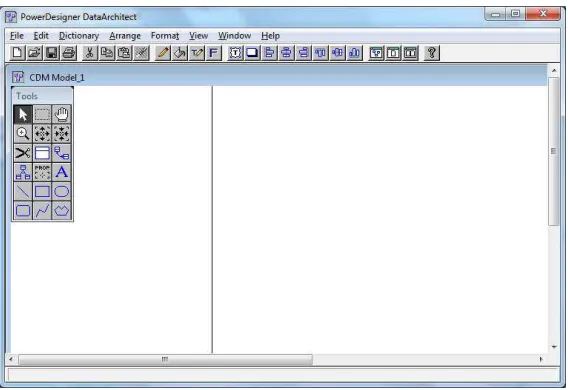Open the View menu
This screenshot has height=390, width=568.
pyautogui.click(x=199, y=36)
